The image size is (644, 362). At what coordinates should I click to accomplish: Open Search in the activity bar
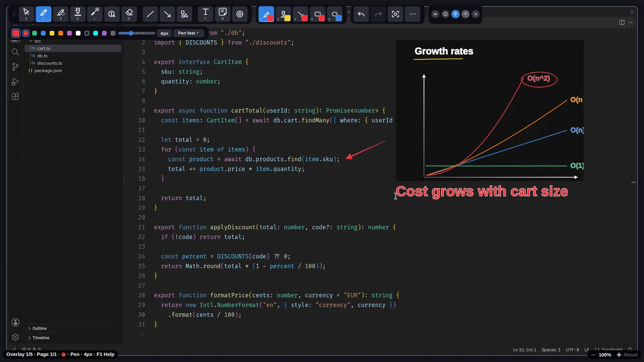coord(15,52)
